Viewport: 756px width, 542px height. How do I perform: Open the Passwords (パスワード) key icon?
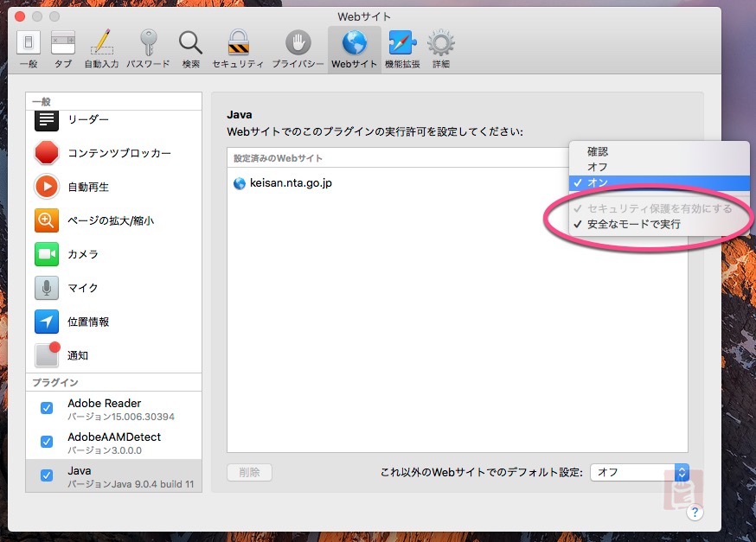148,48
